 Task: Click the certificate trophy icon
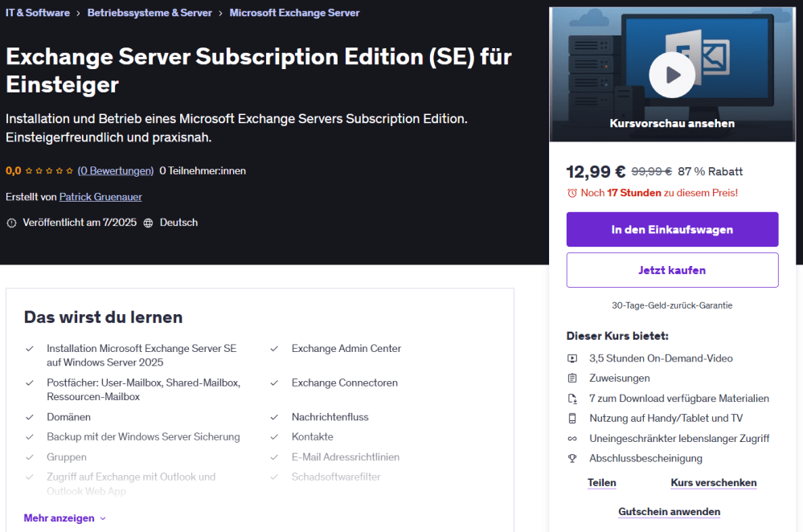point(572,459)
